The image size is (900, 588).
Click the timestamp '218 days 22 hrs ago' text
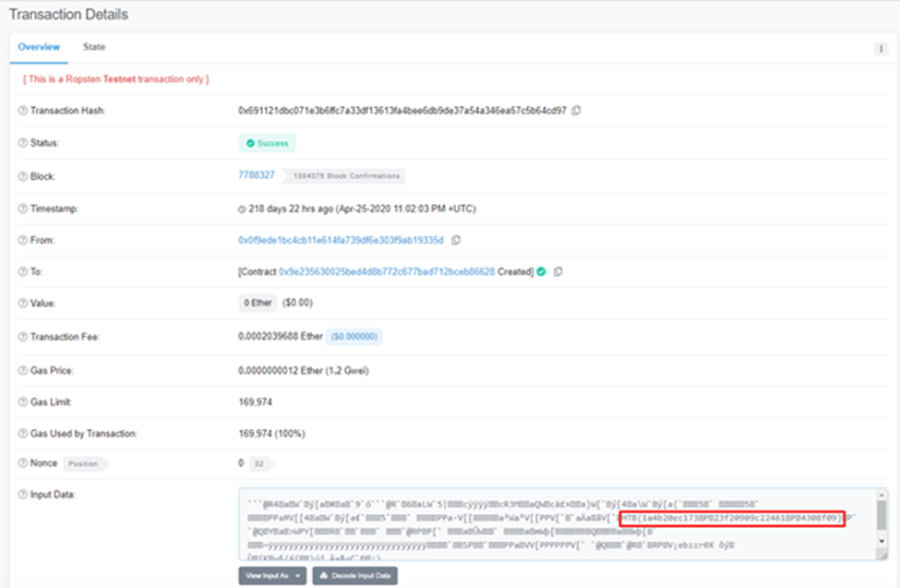click(291, 209)
